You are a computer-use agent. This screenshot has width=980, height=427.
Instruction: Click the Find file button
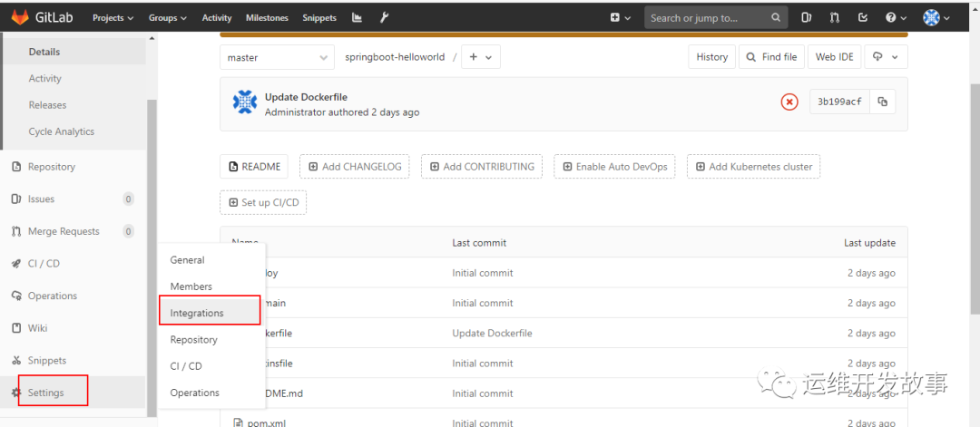coord(772,57)
